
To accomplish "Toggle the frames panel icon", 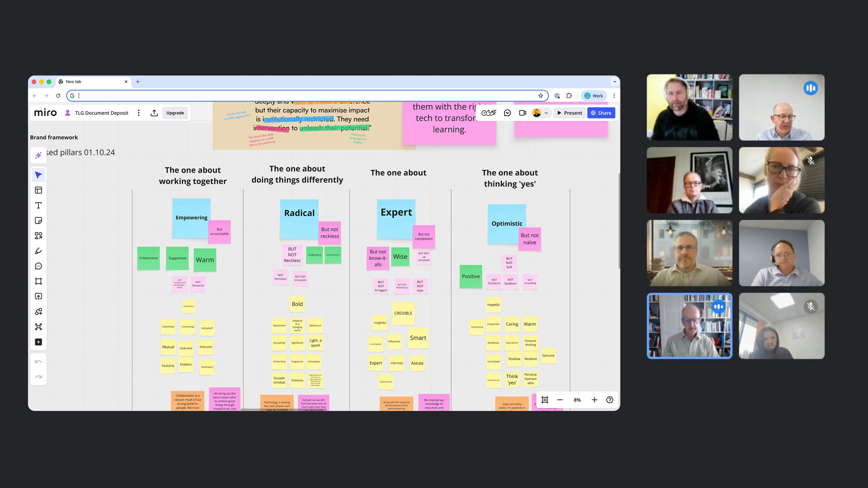I will [544, 400].
